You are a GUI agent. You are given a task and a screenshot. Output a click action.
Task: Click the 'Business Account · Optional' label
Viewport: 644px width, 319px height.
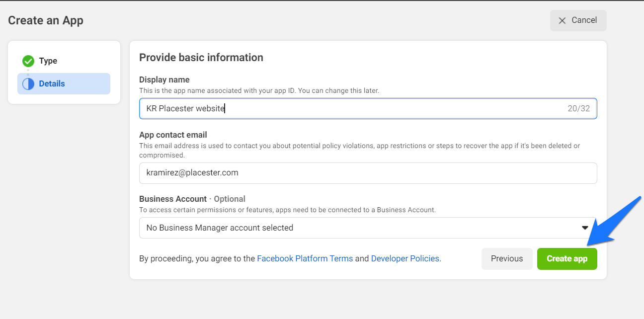click(x=192, y=199)
